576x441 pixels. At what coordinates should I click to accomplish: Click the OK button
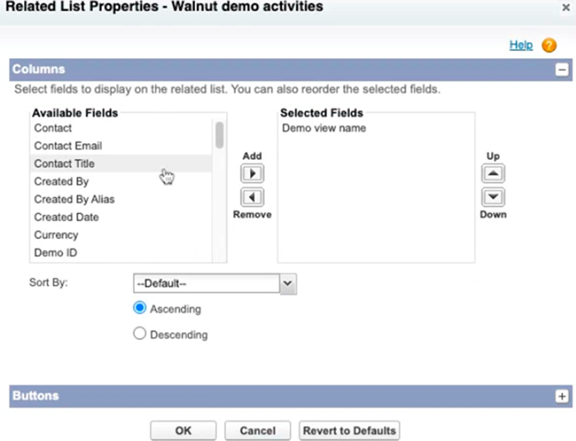click(x=183, y=430)
